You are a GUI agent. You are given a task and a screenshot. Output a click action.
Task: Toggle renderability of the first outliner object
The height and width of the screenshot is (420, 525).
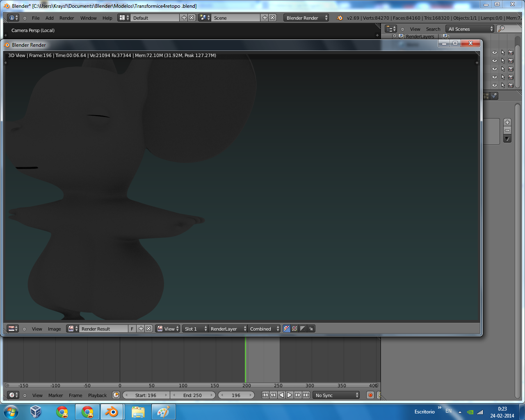pyautogui.click(x=511, y=52)
